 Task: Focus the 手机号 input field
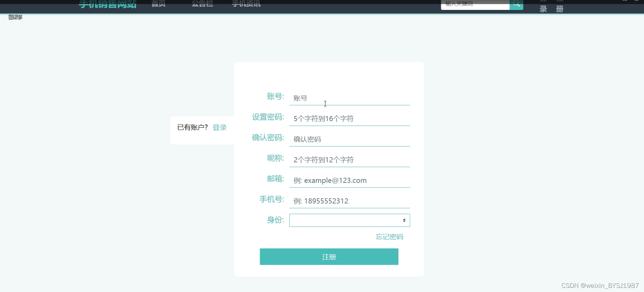pyautogui.click(x=350, y=201)
